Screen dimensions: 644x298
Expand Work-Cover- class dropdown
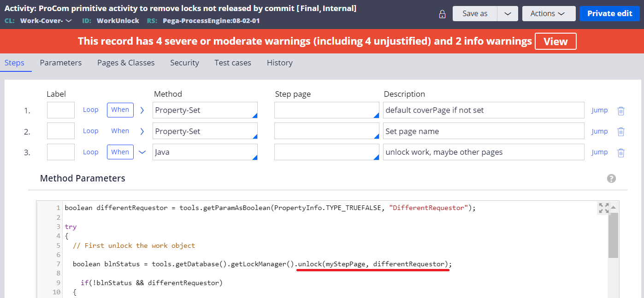69,21
